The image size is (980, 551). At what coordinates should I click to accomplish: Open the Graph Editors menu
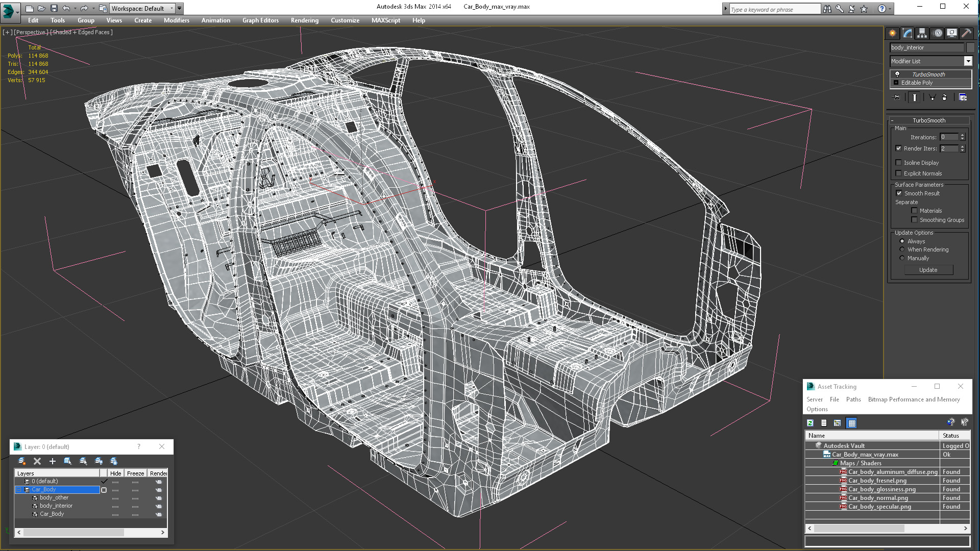tap(260, 20)
